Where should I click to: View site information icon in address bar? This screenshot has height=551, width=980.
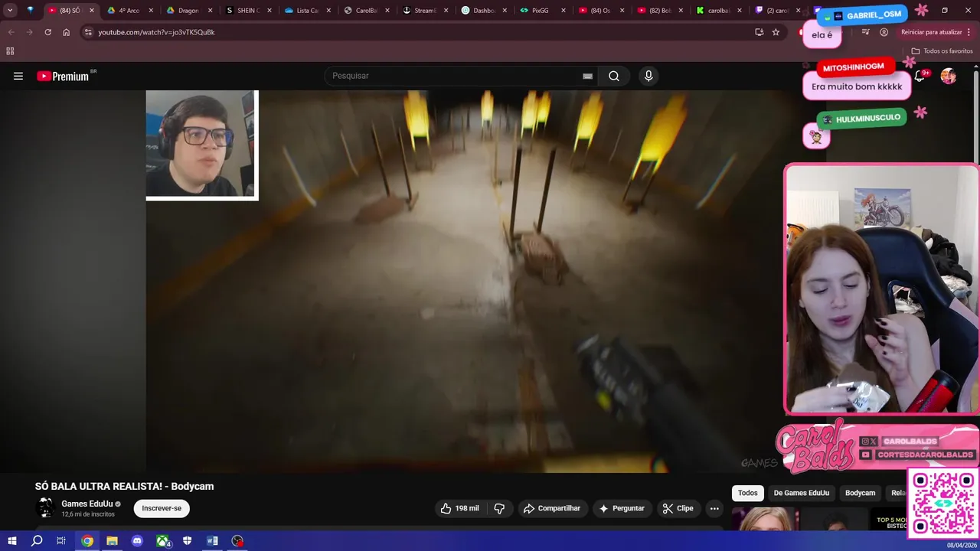tap(88, 32)
